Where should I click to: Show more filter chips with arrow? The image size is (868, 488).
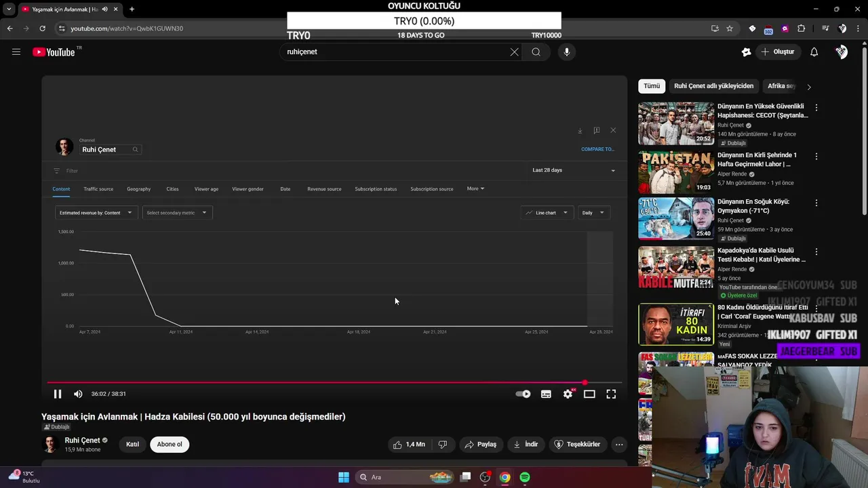coord(808,87)
